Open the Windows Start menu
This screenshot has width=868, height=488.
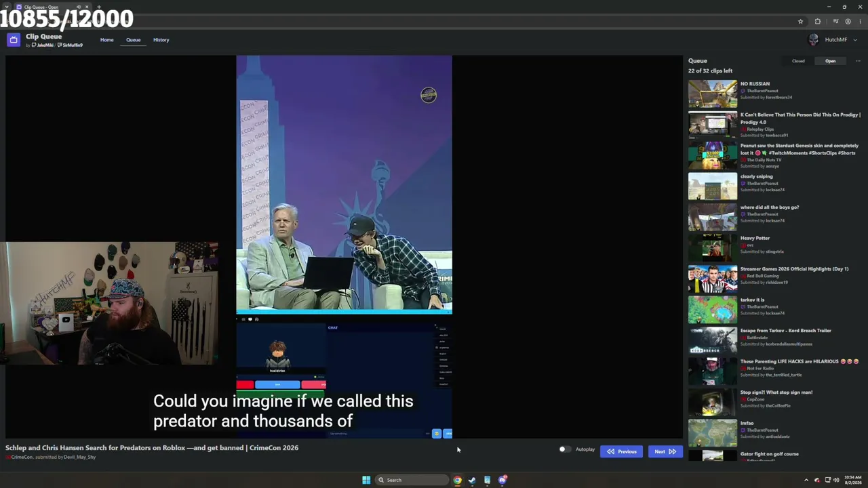pos(366,480)
